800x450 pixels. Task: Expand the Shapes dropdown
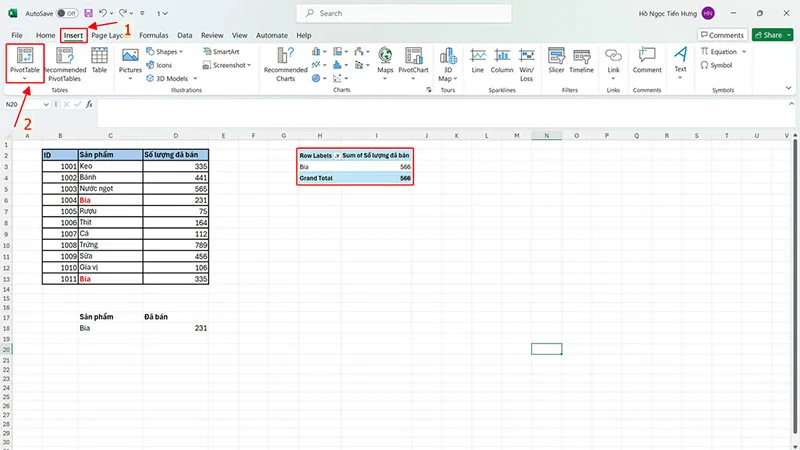pyautogui.click(x=181, y=52)
